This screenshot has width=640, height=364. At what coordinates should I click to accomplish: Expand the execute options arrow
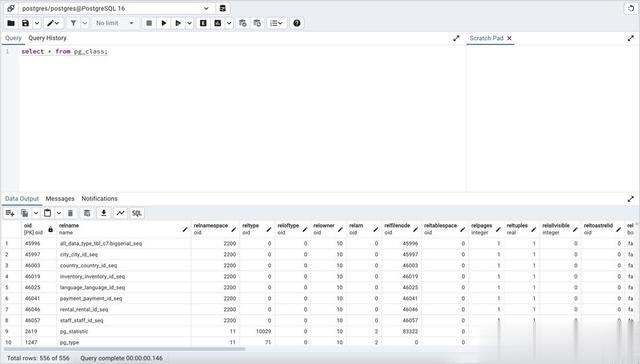189,23
